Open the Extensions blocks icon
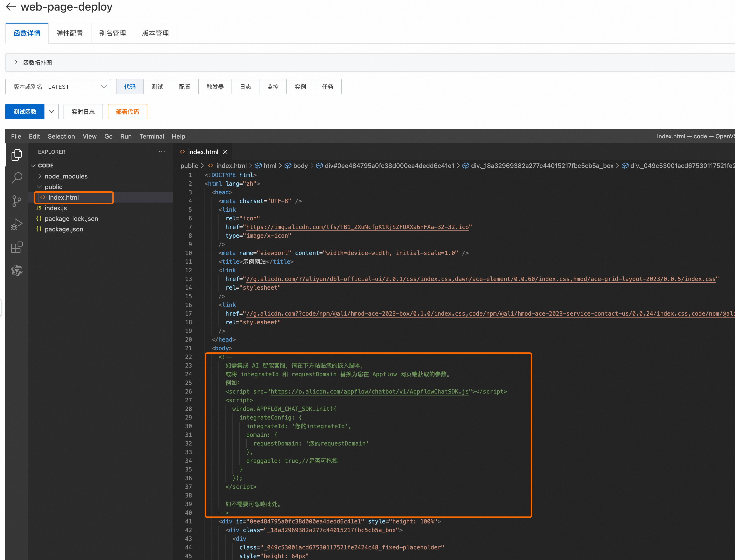Image resolution: width=735 pixels, height=560 pixels. 17,247
